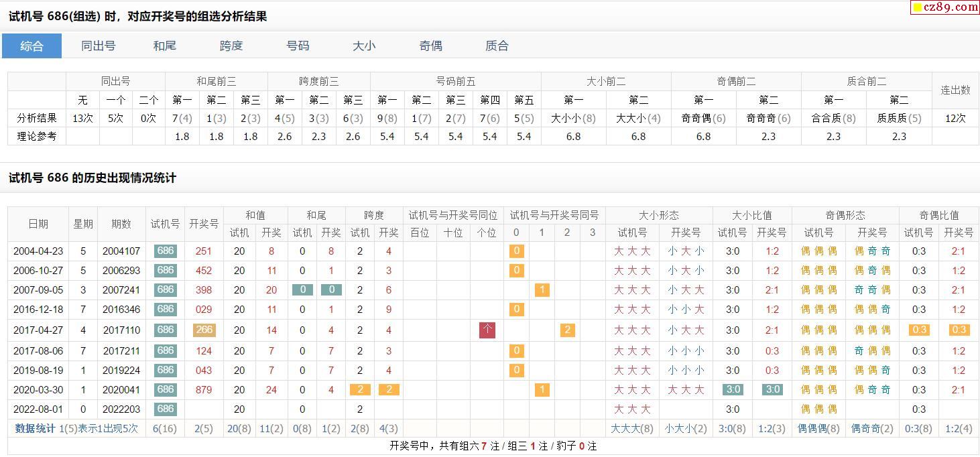Click the highlighted 266 winning number
Image resolution: width=980 pixels, height=457 pixels.
click(x=204, y=330)
